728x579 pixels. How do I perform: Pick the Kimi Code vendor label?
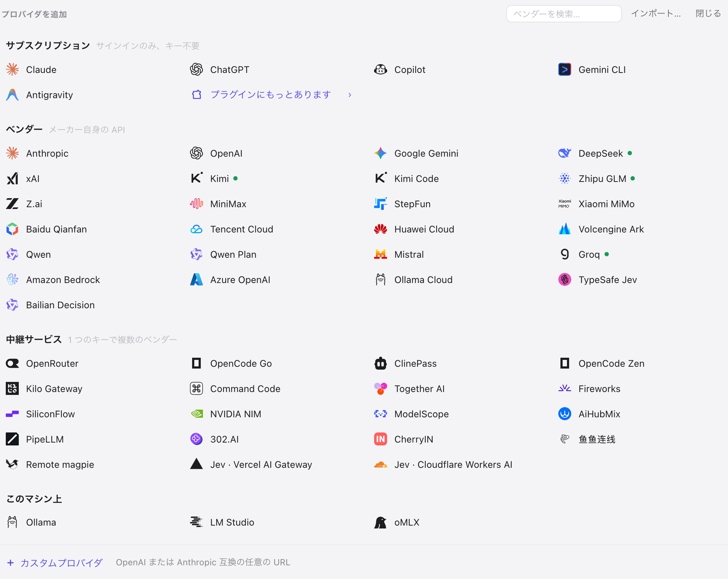coord(417,179)
